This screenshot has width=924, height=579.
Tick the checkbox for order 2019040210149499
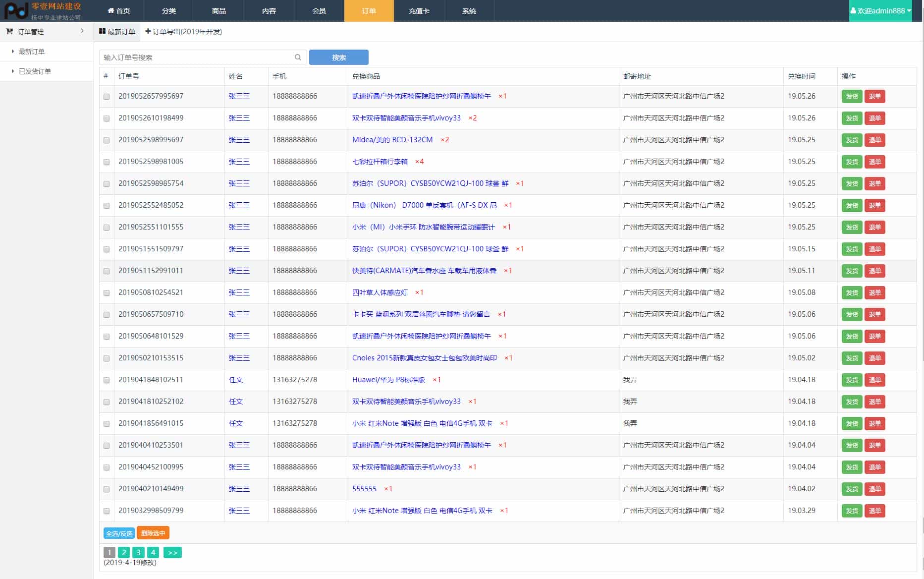[x=107, y=489]
